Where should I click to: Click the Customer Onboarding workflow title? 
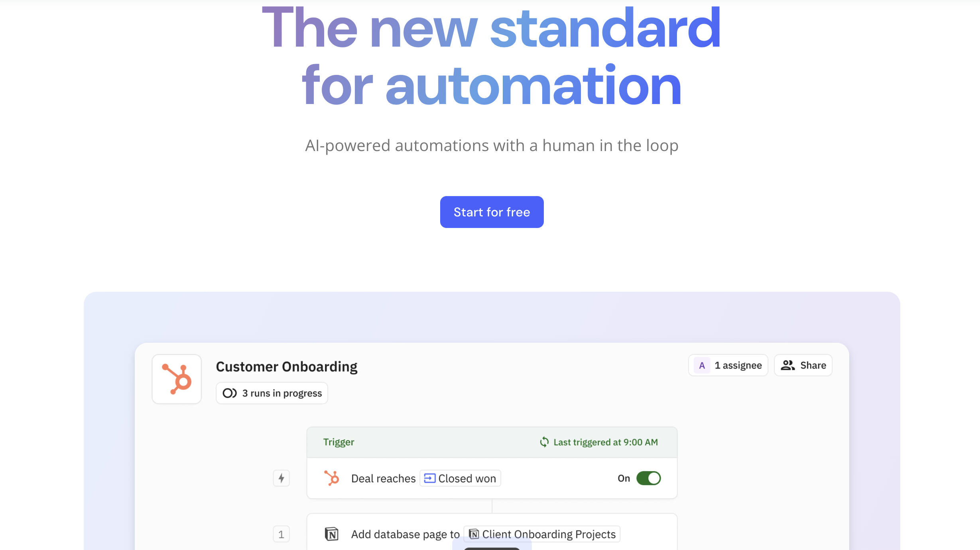point(287,367)
